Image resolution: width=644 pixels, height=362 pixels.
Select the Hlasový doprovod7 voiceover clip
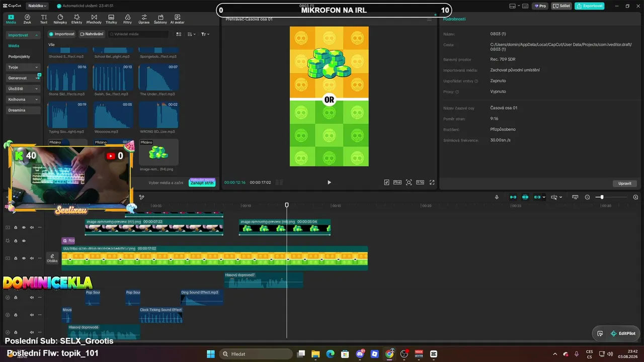[x=264, y=280]
